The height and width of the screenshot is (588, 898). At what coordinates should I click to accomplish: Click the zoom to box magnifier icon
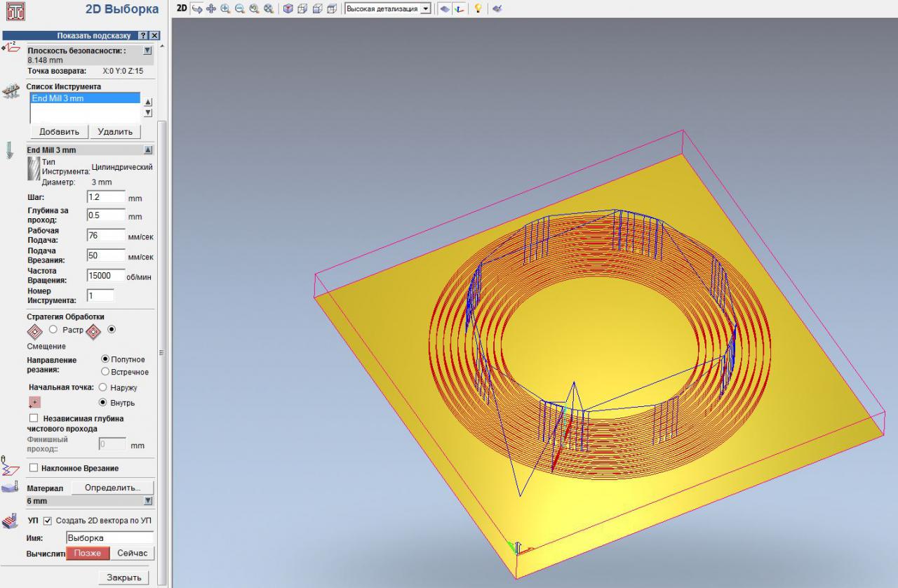click(x=254, y=8)
